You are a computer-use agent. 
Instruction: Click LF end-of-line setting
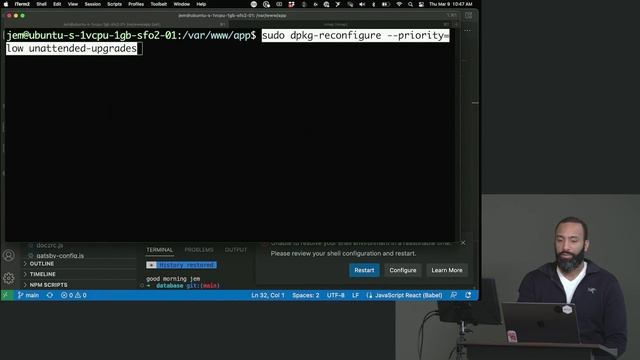pyautogui.click(x=356, y=295)
